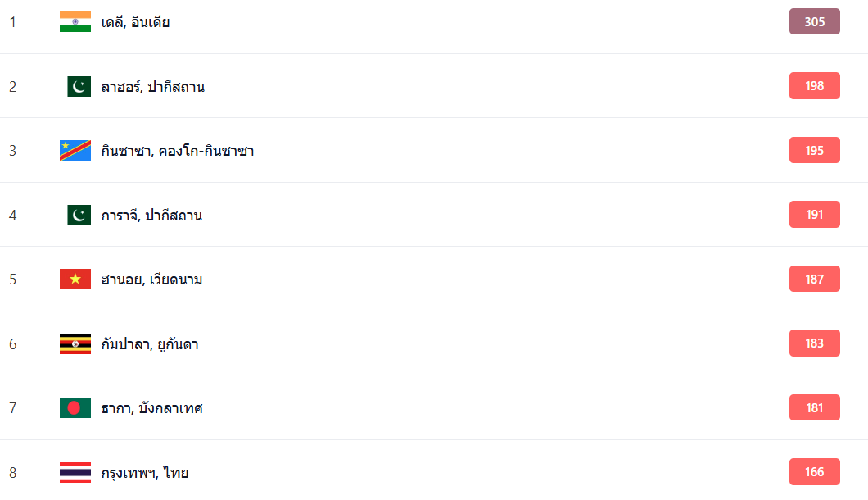Click the purple 305 AQI badge
The image size is (868, 500).
click(814, 21)
